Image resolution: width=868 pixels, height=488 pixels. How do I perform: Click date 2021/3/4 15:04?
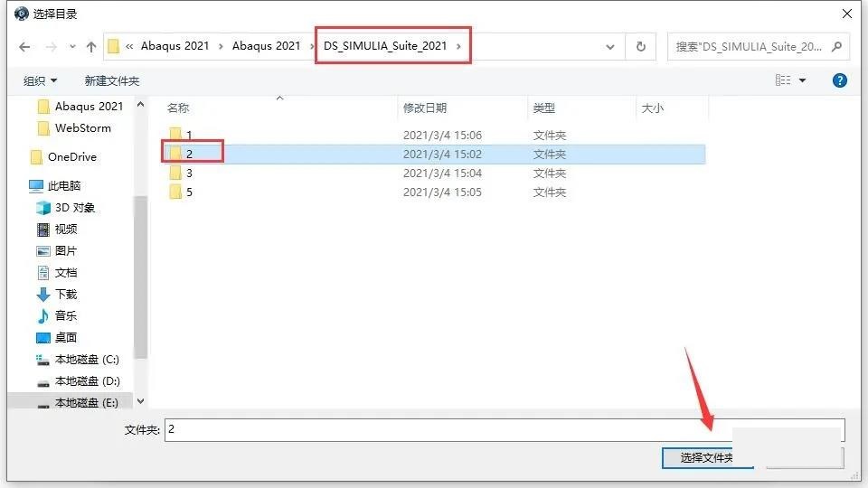click(x=442, y=174)
